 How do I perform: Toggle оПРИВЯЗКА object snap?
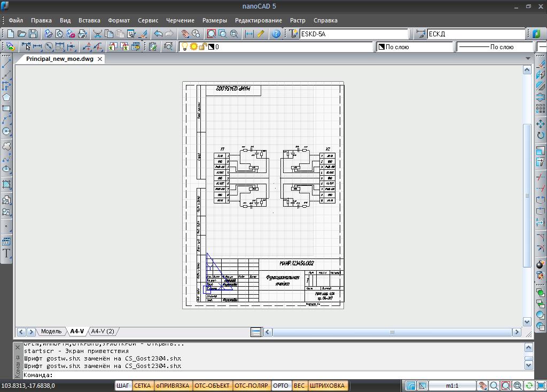173,386
